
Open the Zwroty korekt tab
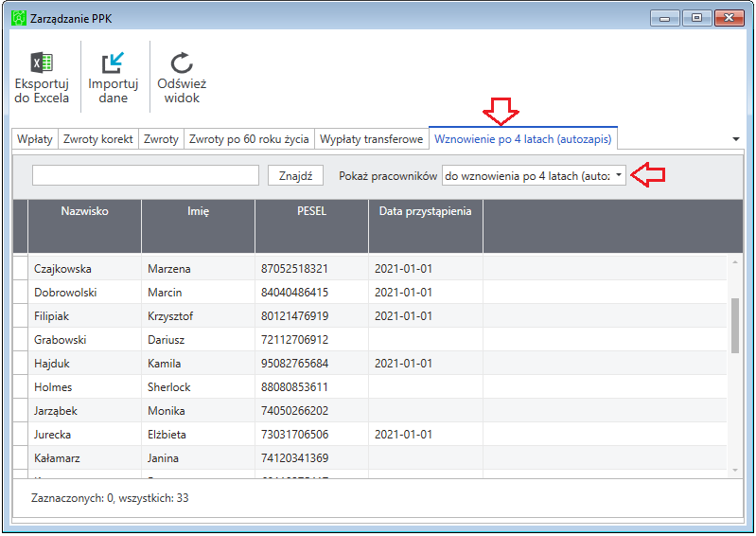97,139
